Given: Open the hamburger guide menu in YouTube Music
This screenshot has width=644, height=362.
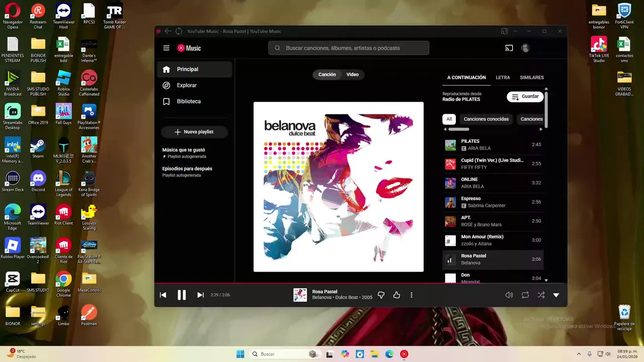Looking at the screenshot, I should tap(167, 48).
